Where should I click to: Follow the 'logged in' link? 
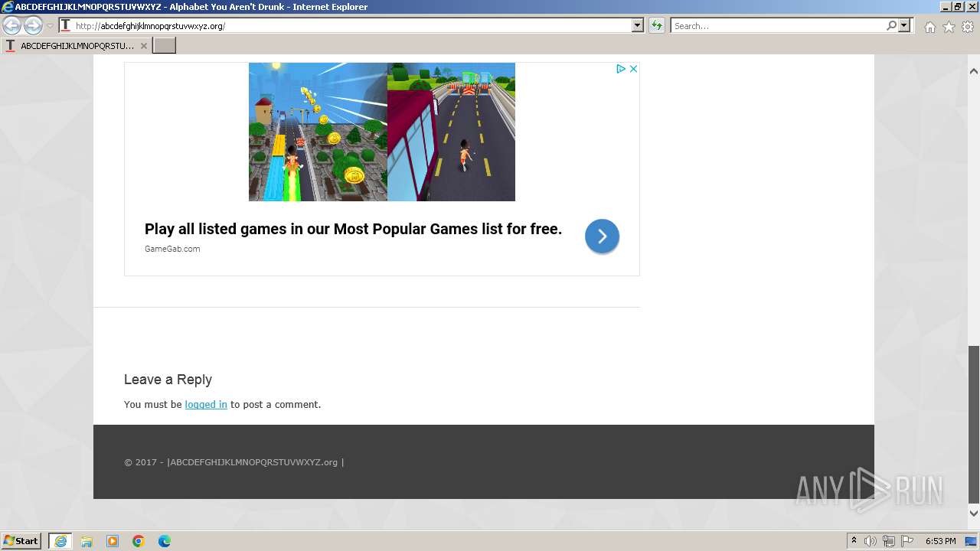click(x=206, y=404)
